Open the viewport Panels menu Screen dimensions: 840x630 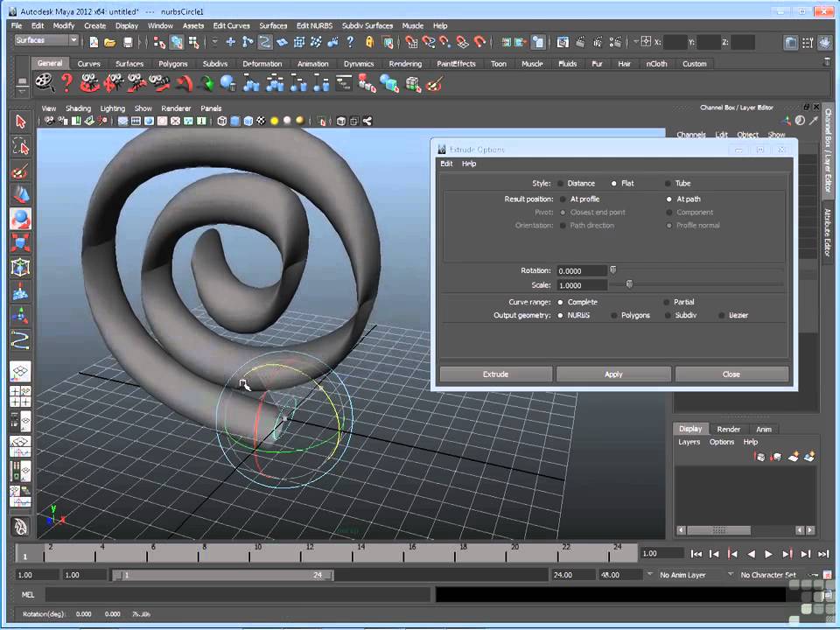click(211, 108)
